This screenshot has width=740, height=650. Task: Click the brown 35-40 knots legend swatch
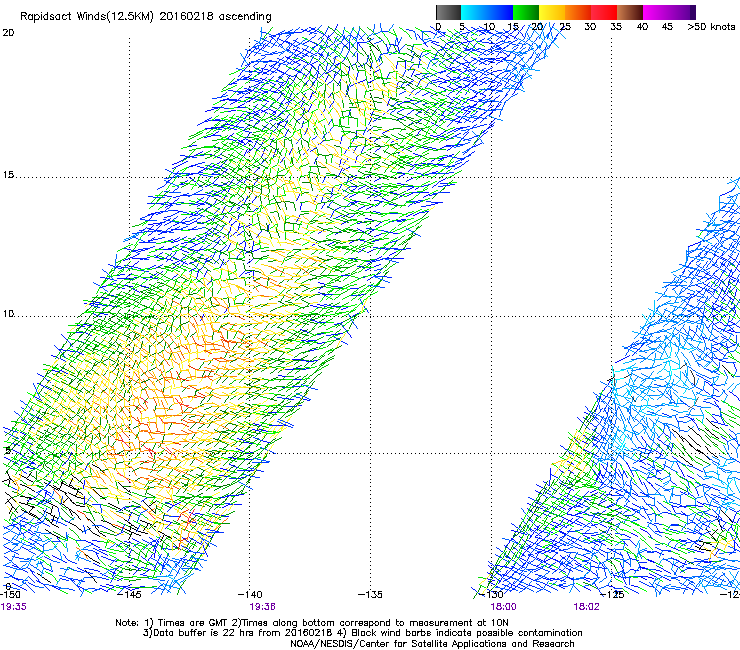click(630, 12)
